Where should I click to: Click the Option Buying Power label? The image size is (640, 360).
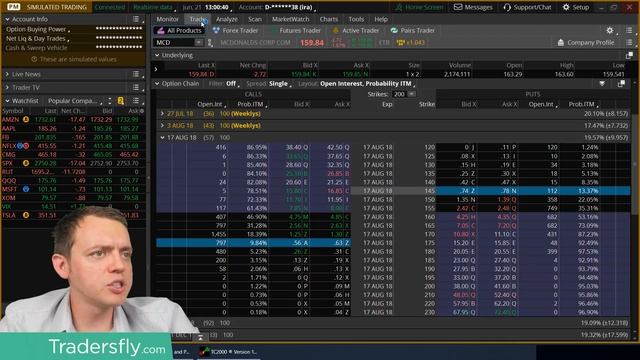point(36,29)
